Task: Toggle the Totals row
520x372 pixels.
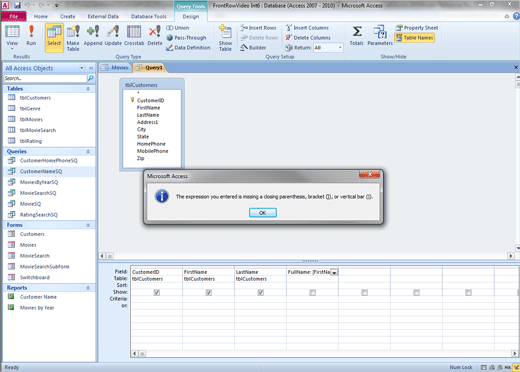Action: 357,35
